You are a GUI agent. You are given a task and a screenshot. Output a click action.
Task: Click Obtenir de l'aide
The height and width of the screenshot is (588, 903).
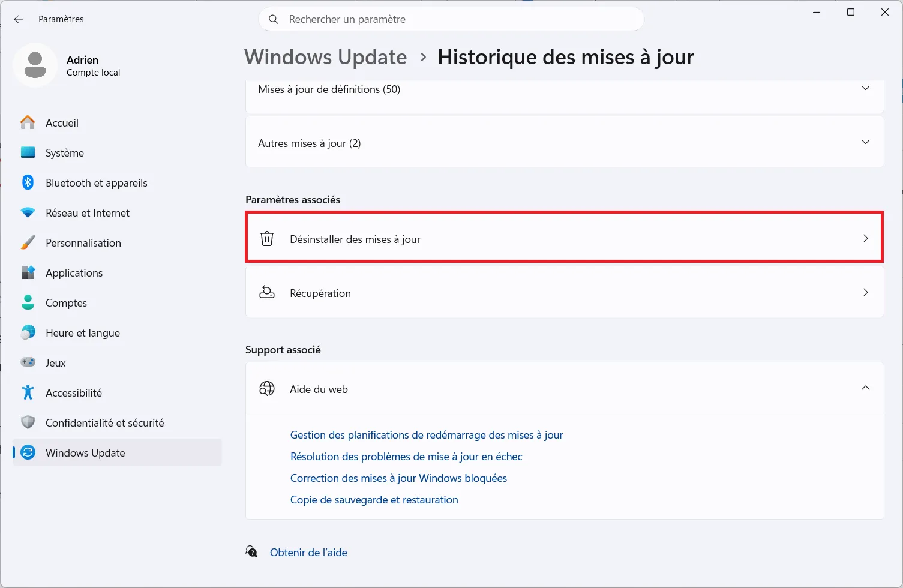click(308, 552)
